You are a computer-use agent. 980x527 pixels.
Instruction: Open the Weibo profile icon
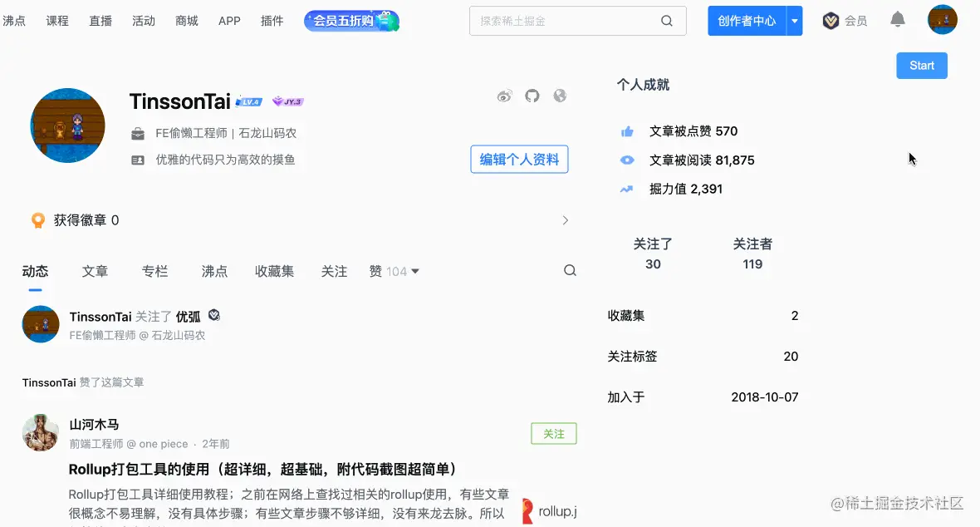tap(504, 96)
